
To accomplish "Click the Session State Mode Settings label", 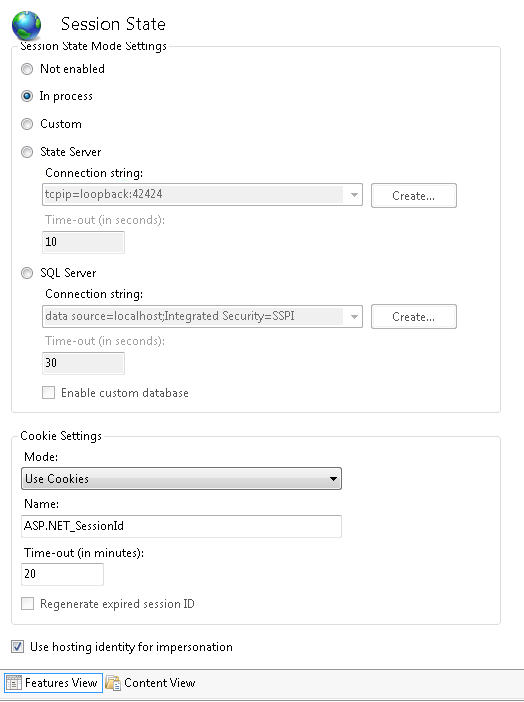I will point(93,46).
